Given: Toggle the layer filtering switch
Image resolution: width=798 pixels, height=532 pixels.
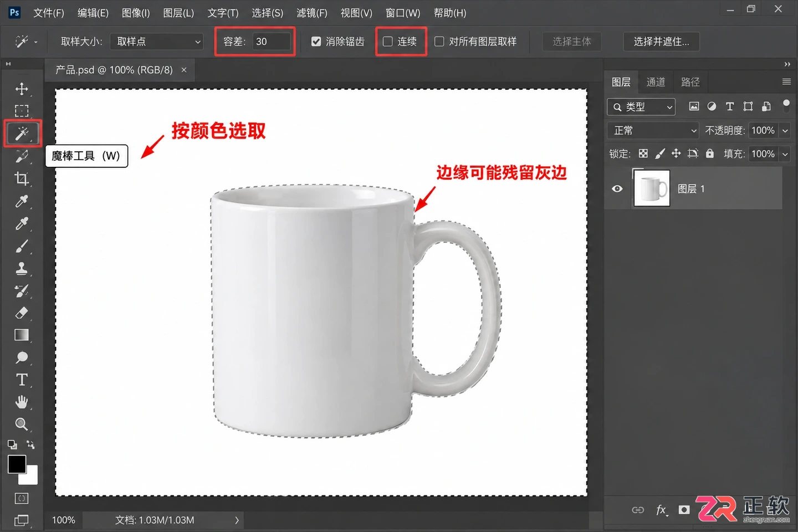Looking at the screenshot, I should tap(786, 105).
